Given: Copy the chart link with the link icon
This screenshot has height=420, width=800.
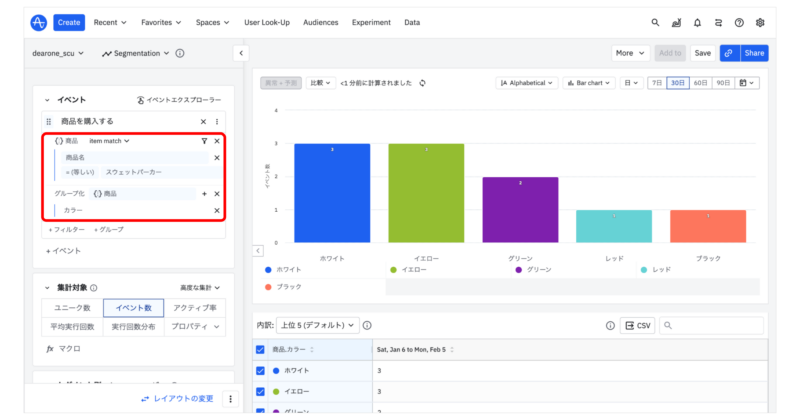Looking at the screenshot, I should [x=728, y=53].
